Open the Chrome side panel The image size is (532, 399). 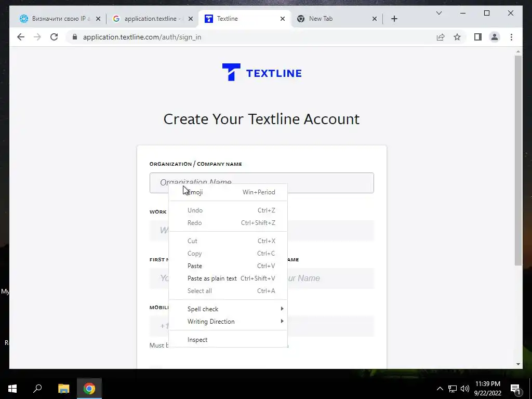coord(478,37)
